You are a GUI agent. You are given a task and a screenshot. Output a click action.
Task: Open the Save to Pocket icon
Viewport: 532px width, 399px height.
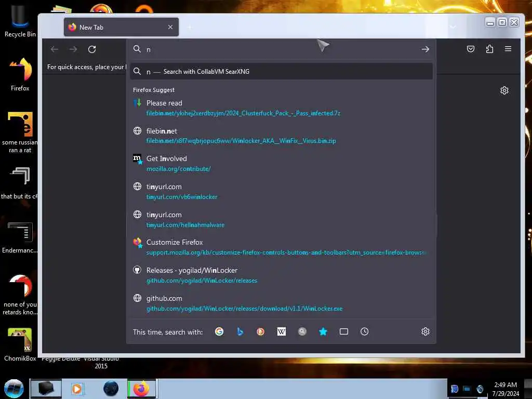pos(471,49)
